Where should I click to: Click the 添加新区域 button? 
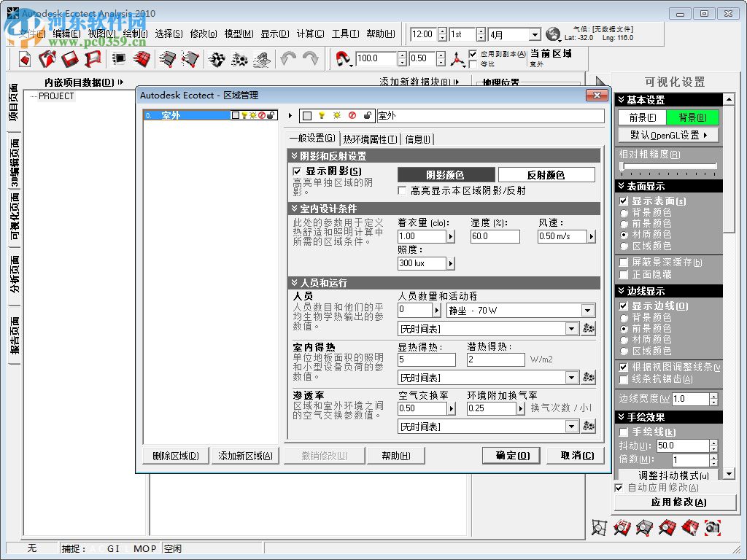[245, 456]
